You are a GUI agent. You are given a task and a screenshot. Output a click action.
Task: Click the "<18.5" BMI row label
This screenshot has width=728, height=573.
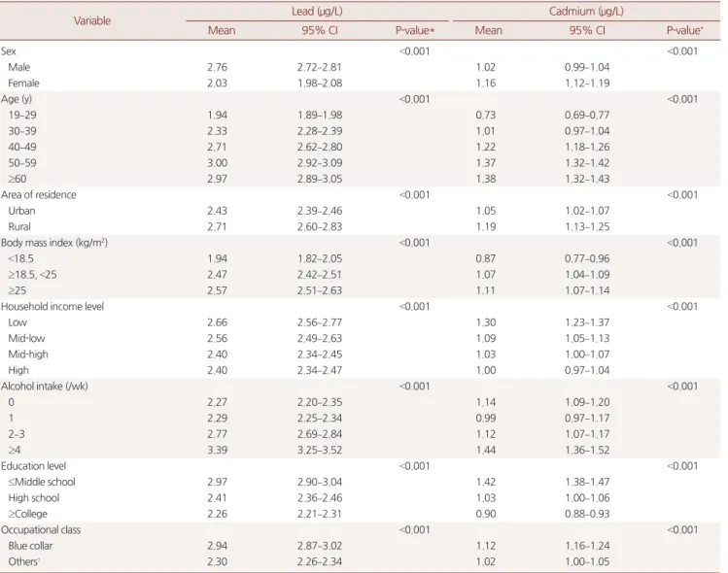click(x=20, y=259)
